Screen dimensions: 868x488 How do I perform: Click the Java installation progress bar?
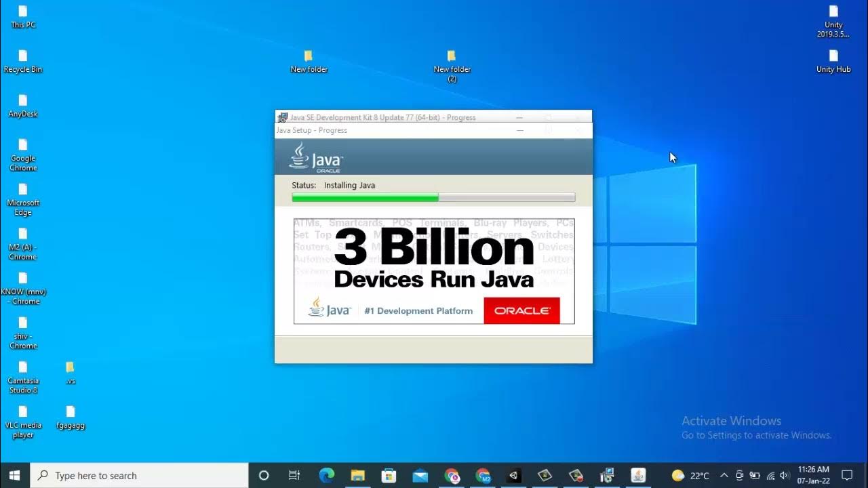click(x=433, y=197)
